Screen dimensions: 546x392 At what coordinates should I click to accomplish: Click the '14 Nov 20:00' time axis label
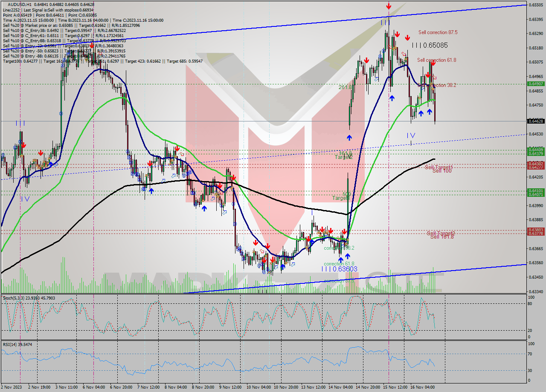click(368, 387)
